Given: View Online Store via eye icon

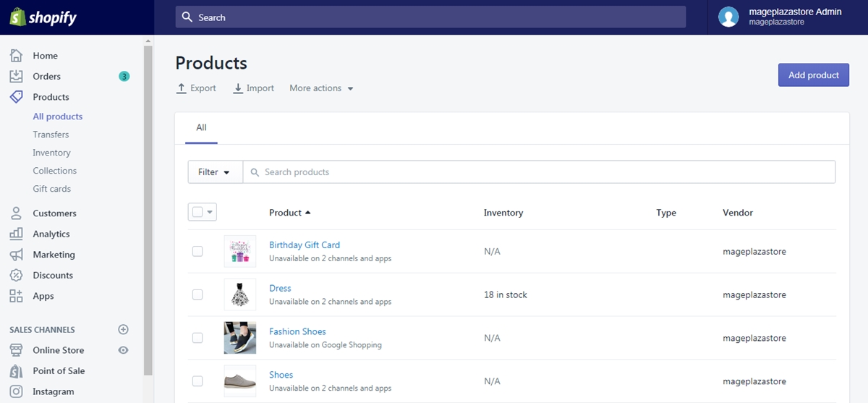Looking at the screenshot, I should [123, 350].
